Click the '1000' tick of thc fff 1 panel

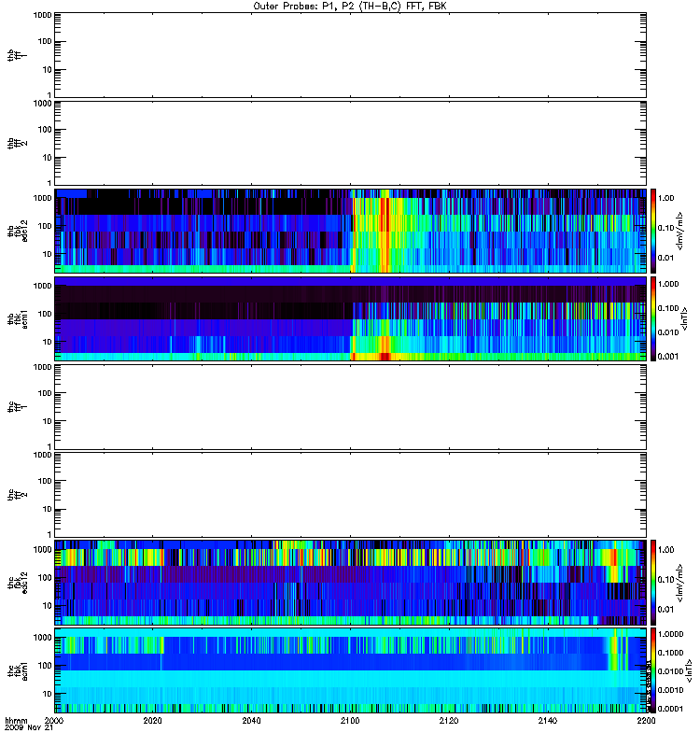[42, 367]
